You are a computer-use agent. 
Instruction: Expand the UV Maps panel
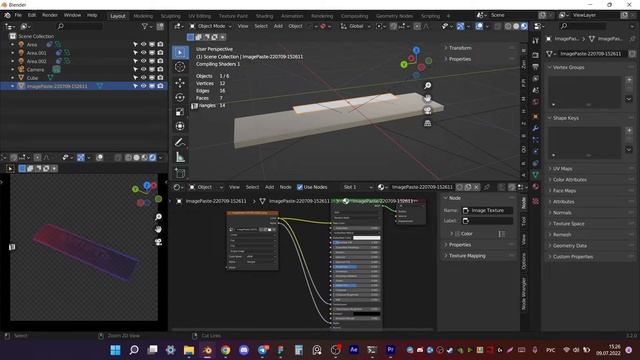click(562, 168)
